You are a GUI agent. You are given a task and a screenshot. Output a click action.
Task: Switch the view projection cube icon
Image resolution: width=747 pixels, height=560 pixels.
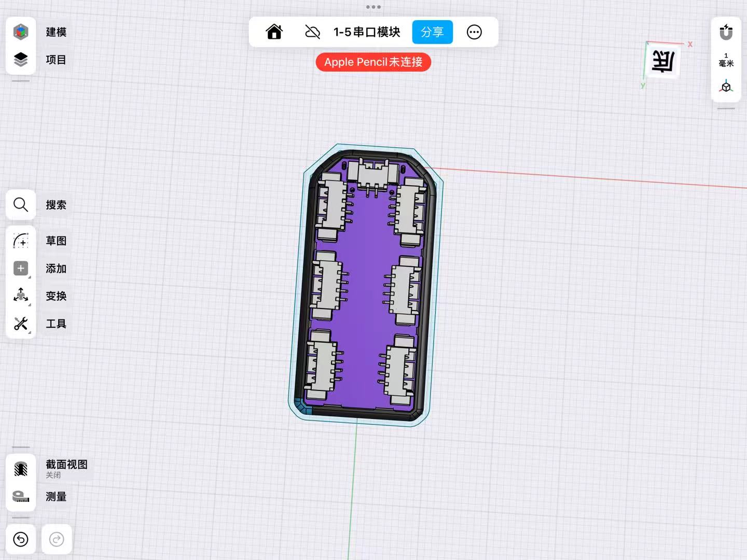(x=726, y=87)
